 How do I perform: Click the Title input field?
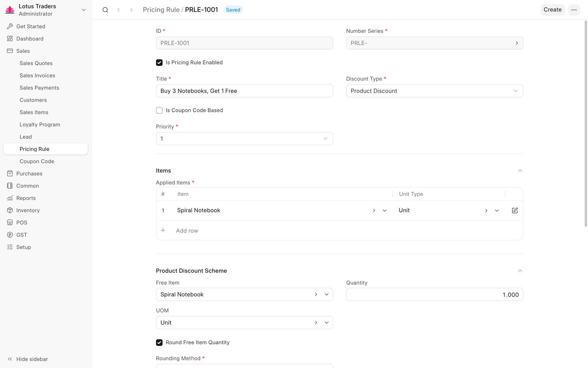(244, 91)
